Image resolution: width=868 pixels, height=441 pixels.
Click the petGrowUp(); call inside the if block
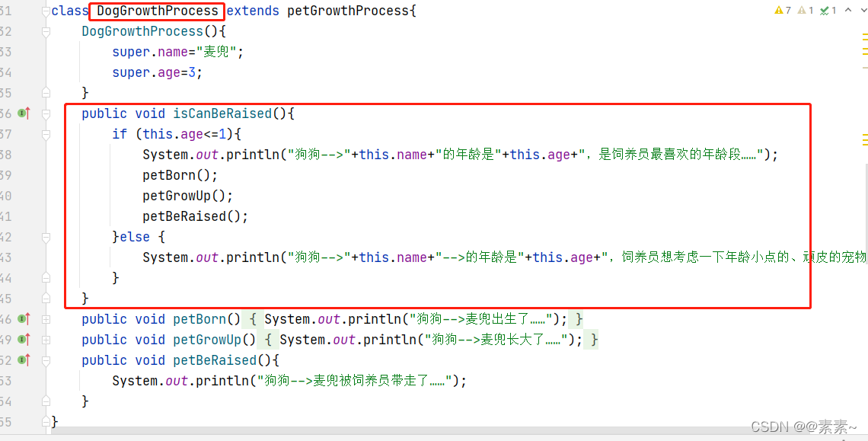pos(187,196)
